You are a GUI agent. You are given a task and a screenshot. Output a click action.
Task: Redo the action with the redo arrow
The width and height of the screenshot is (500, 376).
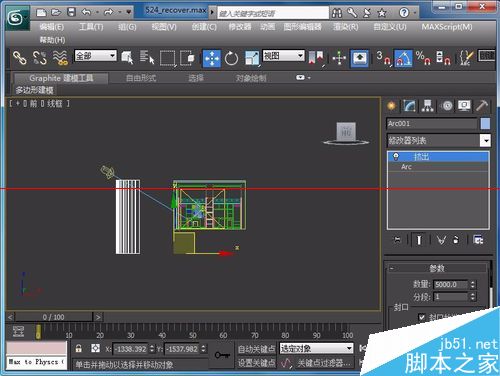coord(109,13)
